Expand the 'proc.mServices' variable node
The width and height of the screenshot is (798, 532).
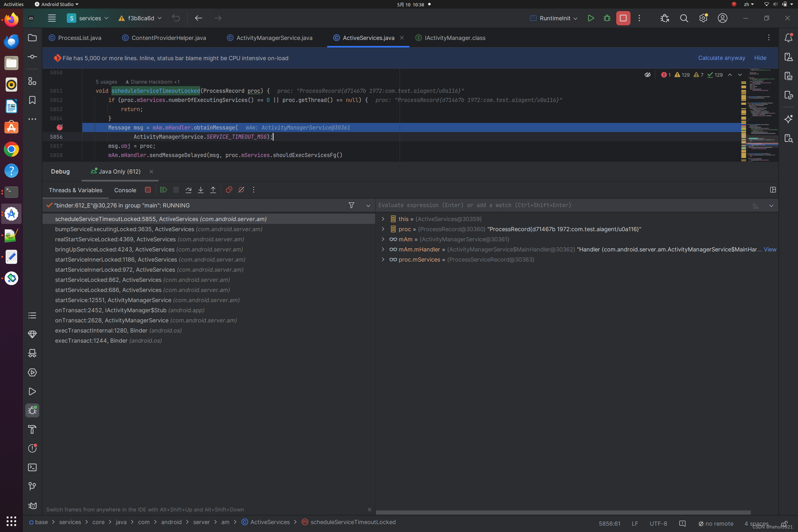tap(383, 260)
